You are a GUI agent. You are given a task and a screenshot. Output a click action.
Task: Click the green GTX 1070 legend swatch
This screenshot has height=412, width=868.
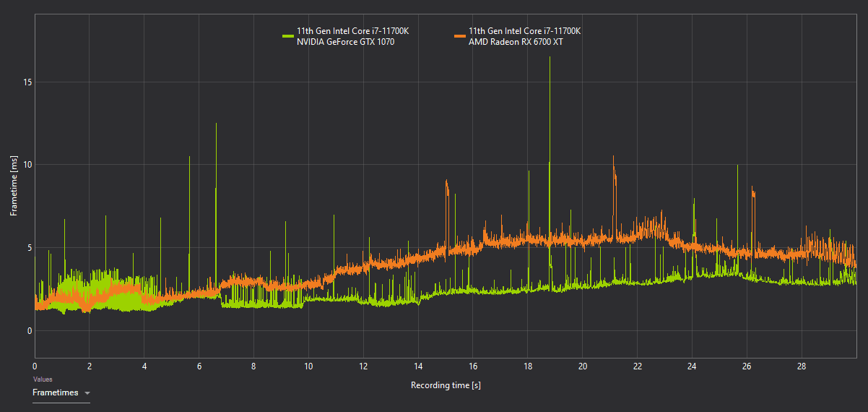tap(287, 35)
